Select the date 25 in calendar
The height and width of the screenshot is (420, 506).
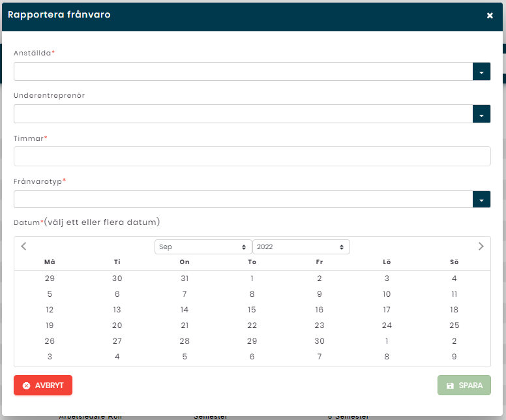click(454, 325)
